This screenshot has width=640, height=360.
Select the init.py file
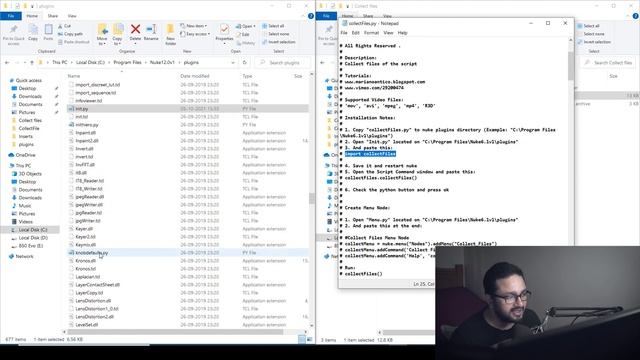188,109
